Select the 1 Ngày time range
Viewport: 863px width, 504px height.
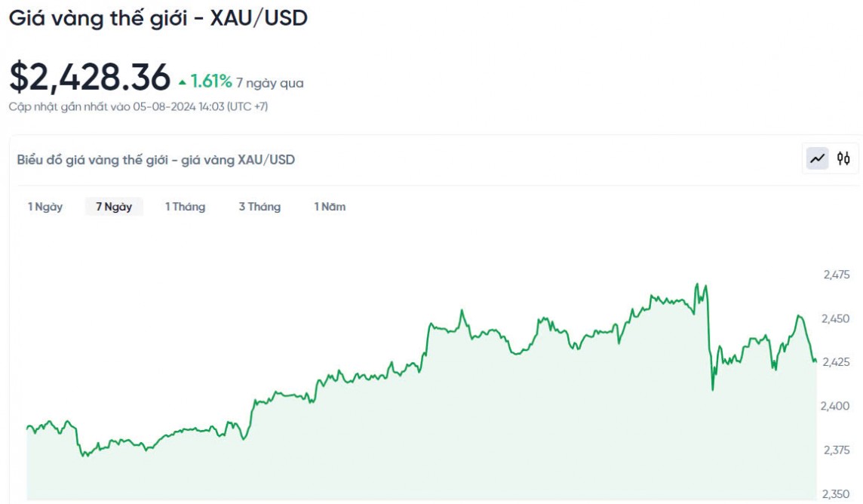pyautogui.click(x=45, y=207)
